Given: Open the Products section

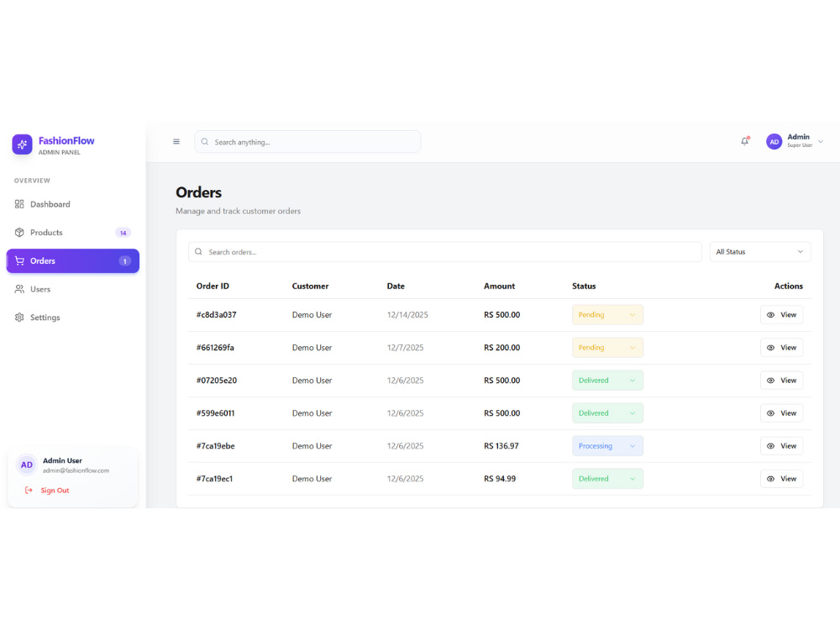Looking at the screenshot, I should [72, 233].
